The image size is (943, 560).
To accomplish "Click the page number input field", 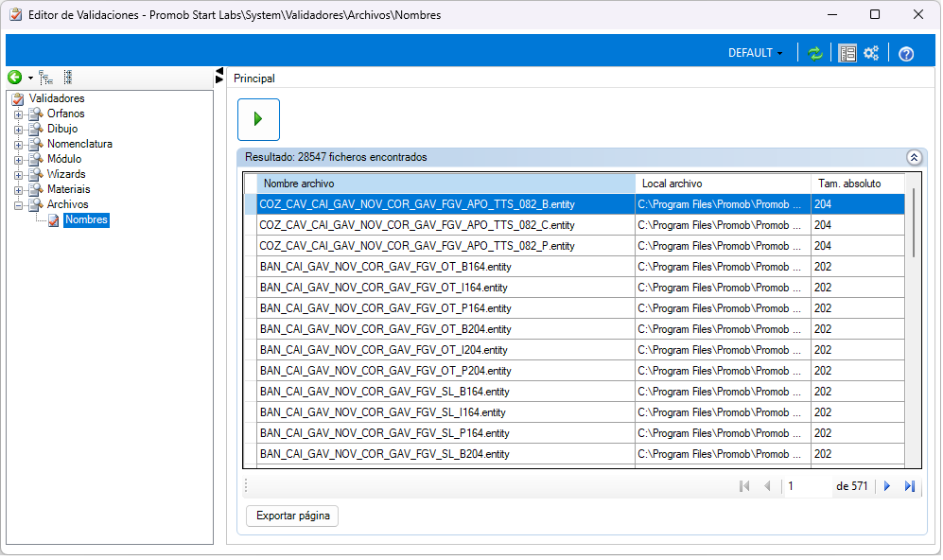I will 806,486.
